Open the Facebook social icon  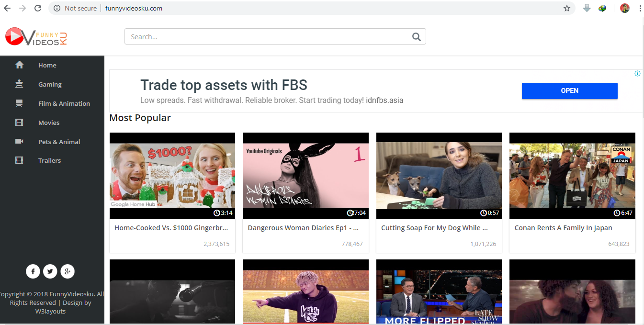click(x=33, y=271)
